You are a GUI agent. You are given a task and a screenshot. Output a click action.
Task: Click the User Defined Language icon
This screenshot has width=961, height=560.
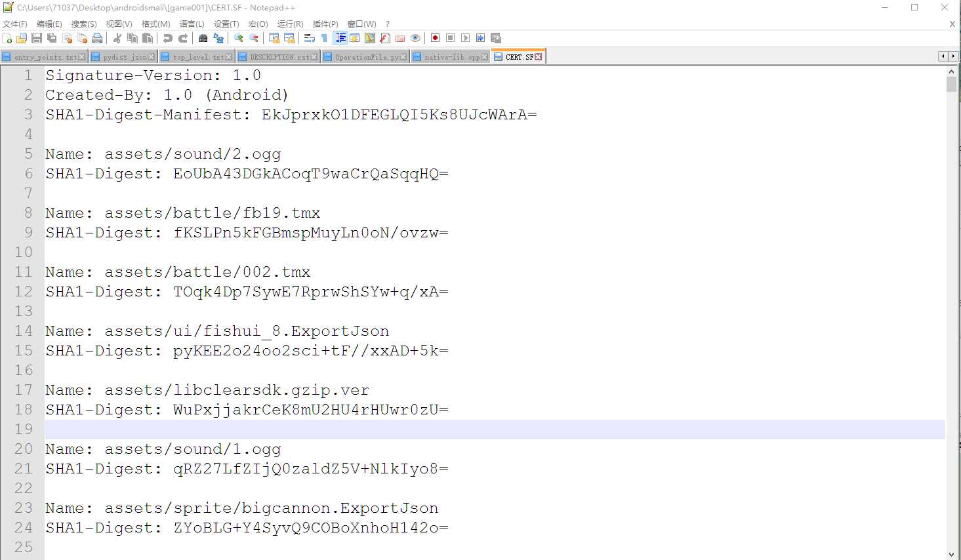pos(355,38)
